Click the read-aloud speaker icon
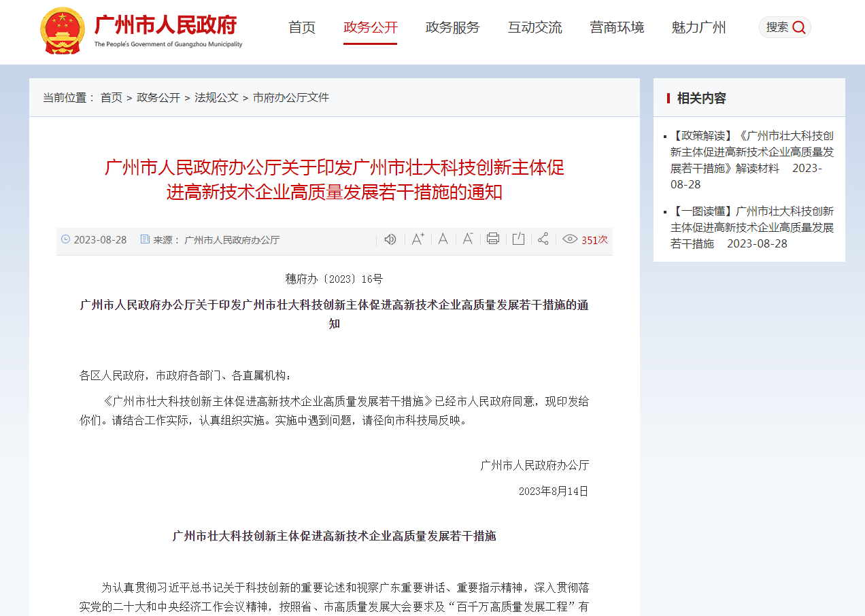The height and width of the screenshot is (616, 865). click(x=390, y=239)
